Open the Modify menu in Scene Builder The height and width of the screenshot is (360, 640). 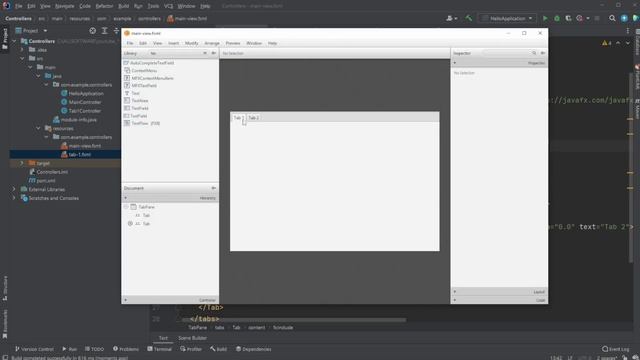(x=191, y=43)
